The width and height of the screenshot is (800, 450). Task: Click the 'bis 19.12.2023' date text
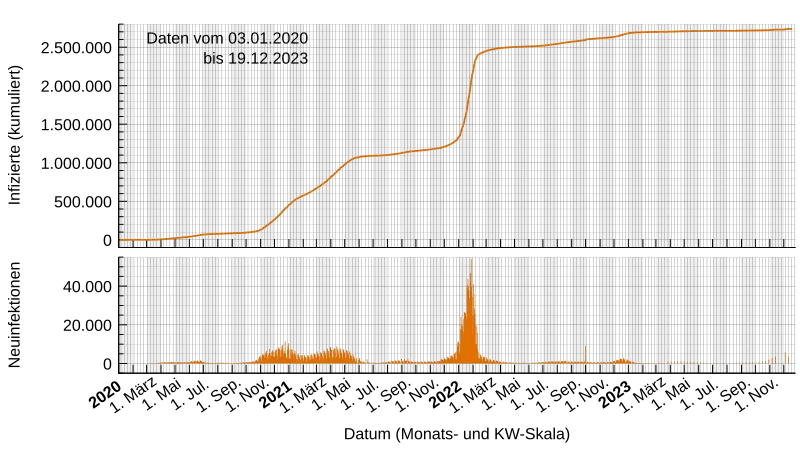tap(255, 59)
